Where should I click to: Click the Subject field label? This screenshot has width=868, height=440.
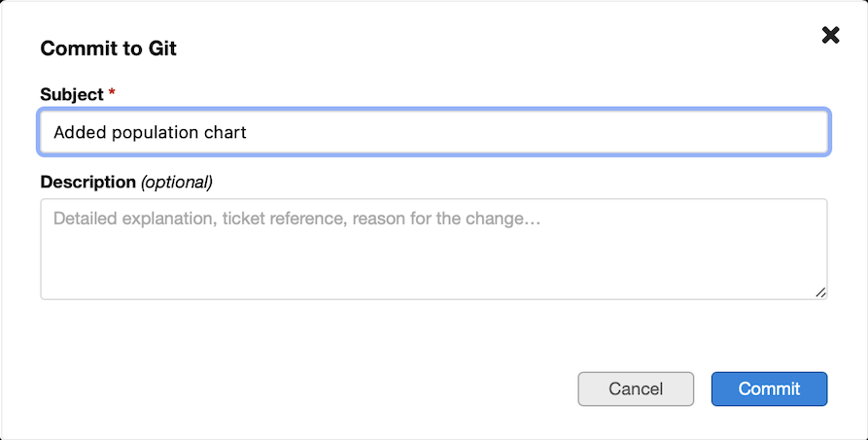(x=71, y=94)
